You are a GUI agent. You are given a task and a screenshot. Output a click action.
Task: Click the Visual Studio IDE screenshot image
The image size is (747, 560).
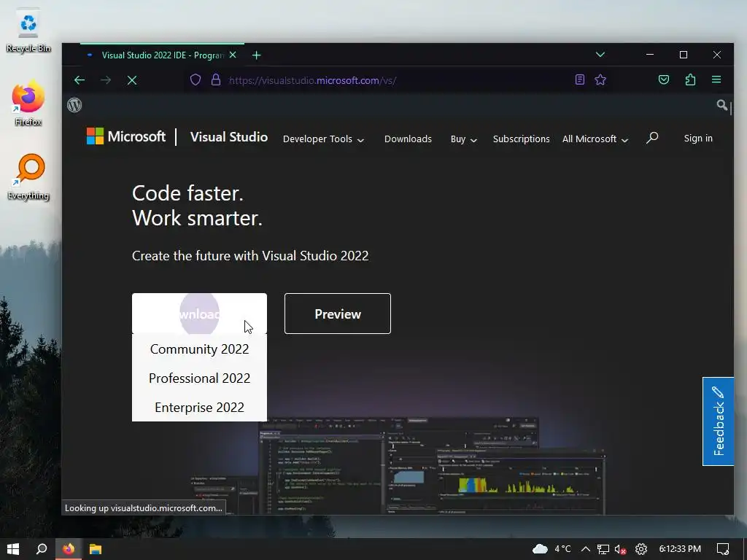coord(398,466)
